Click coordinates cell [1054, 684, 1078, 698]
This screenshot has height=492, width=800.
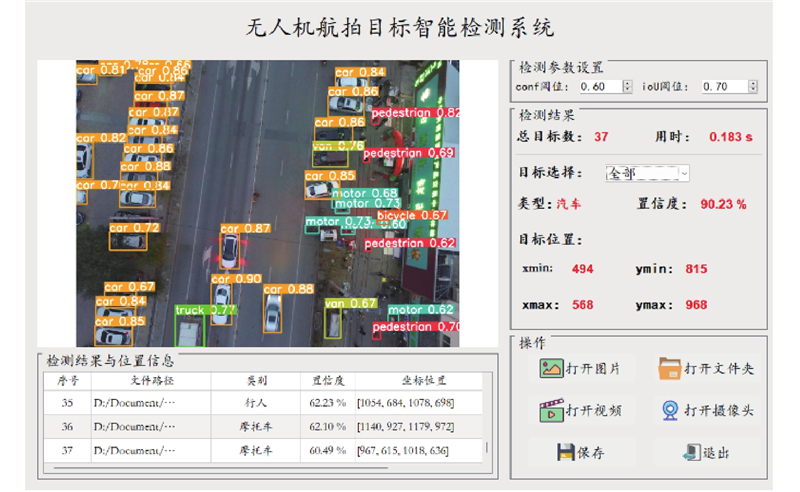pyautogui.click(x=418, y=403)
